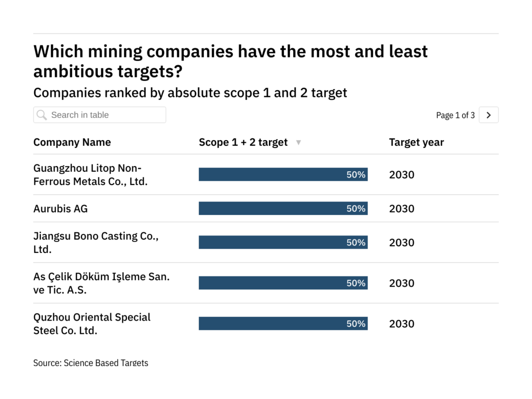Click the Jiangsu Bono Casting 50% bar

pos(283,243)
